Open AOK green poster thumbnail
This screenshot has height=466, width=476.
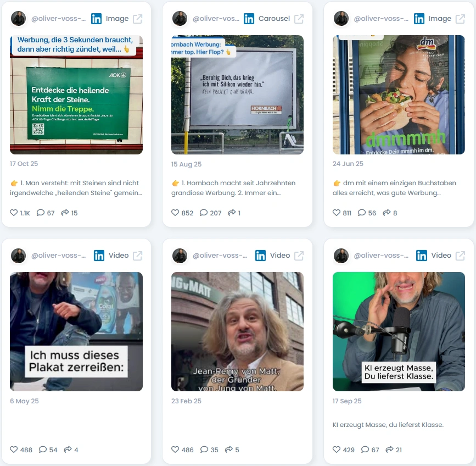pyautogui.click(x=76, y=95)
